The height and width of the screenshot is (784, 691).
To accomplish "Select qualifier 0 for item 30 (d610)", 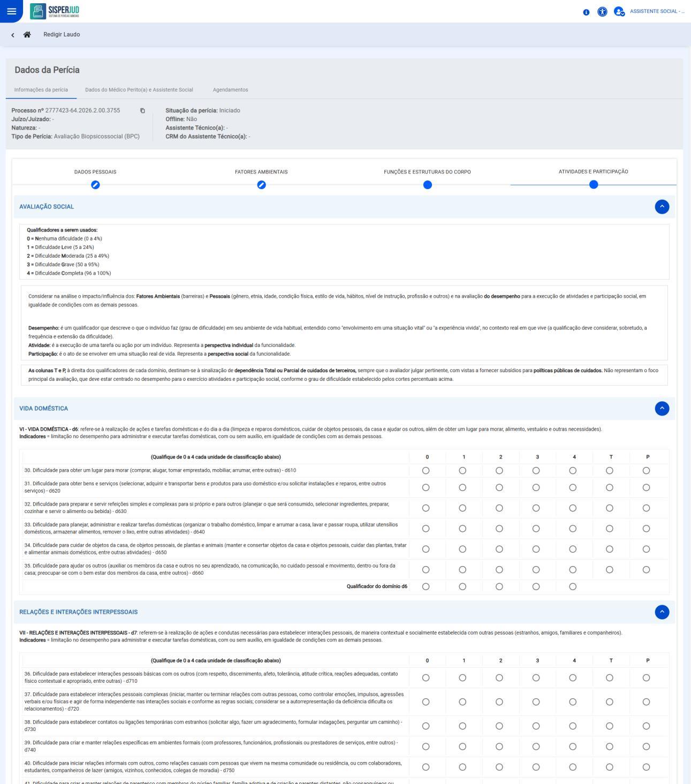I will (426, 471).
